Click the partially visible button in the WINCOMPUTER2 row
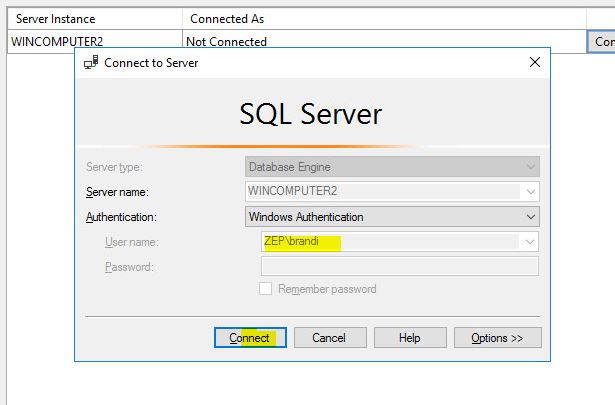 [x=602, y=42]
